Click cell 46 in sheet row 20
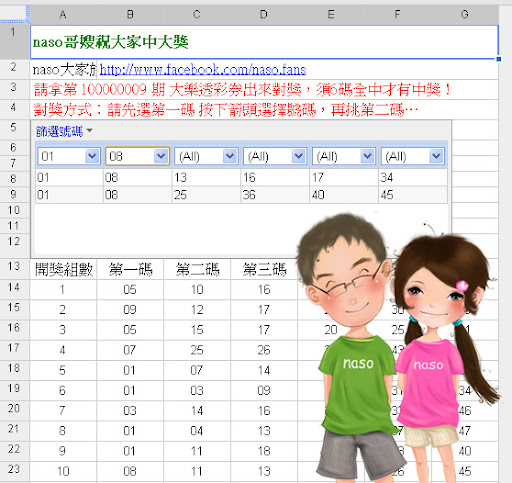This screenshot has height=483, width=512. [465, 411]
